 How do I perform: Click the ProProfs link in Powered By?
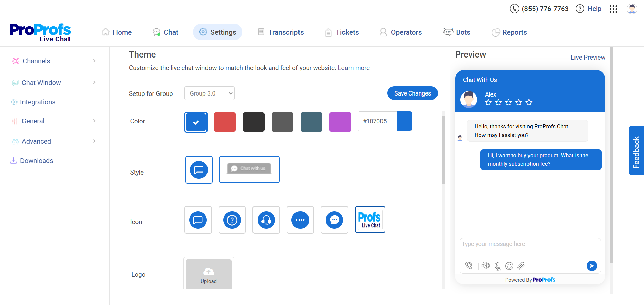click(544, 280)
